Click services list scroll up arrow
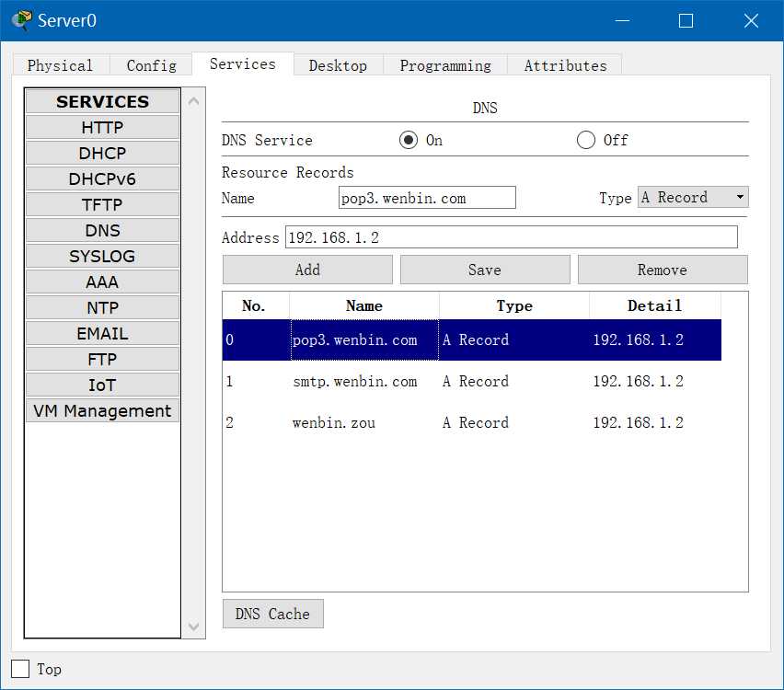The height and width of the screenshot is (690, 784). (x=194, y=101)
